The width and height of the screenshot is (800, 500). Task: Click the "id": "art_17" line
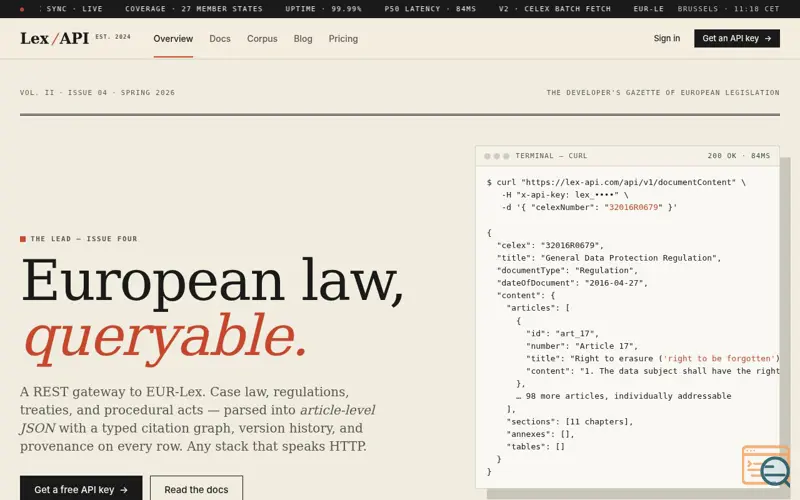(x=562, y=333)
